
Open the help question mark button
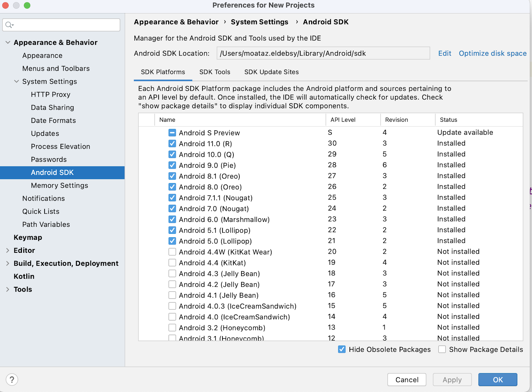point(12,379)
